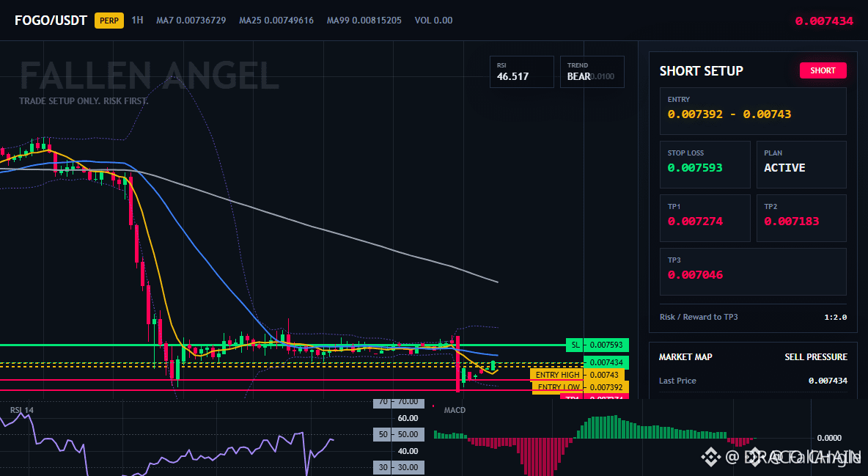This screenshot has height=476, width=868.
Task: Click the yellow PERP badge
Action: point(109,21)
